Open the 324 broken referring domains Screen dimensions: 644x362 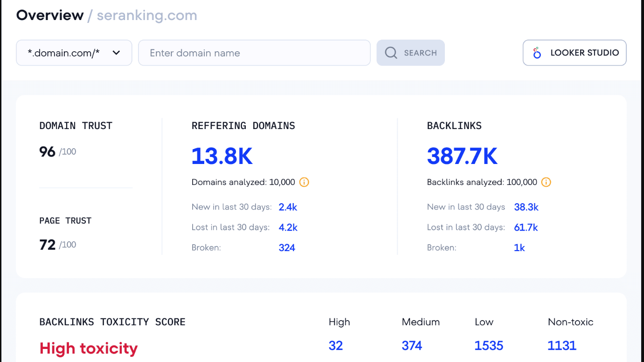point(287,247)
